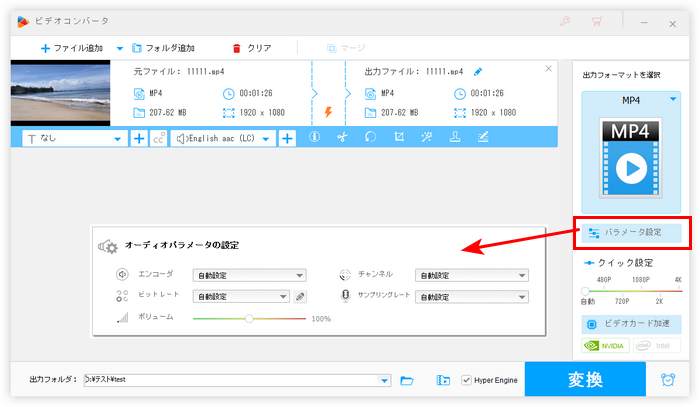This screenshot has width=700, height=407.
Task: Remove the 11111.mp4 item with X
Action: (549, 69)
